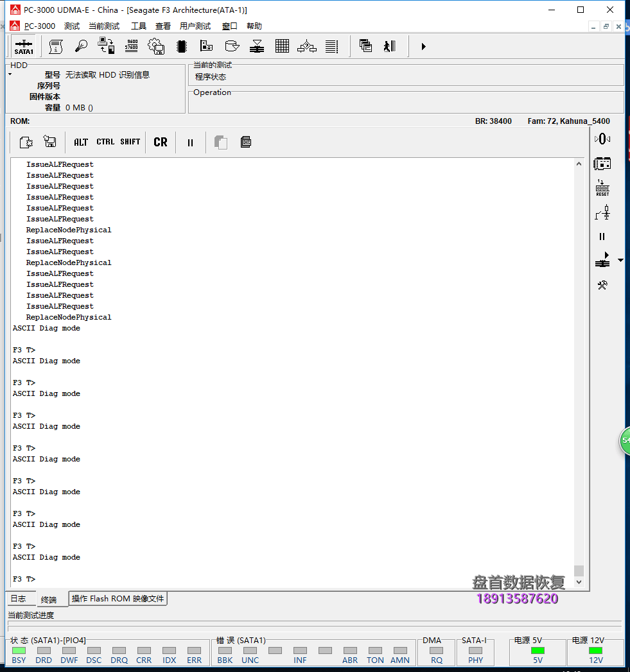Open the 帮助 menu
Screen dimensions: 630x672
click(254, 26)
